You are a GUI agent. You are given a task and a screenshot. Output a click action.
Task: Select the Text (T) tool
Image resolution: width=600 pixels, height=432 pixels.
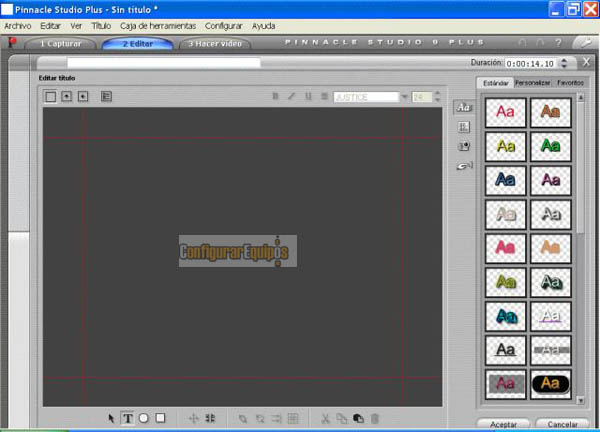pos(127,418)
